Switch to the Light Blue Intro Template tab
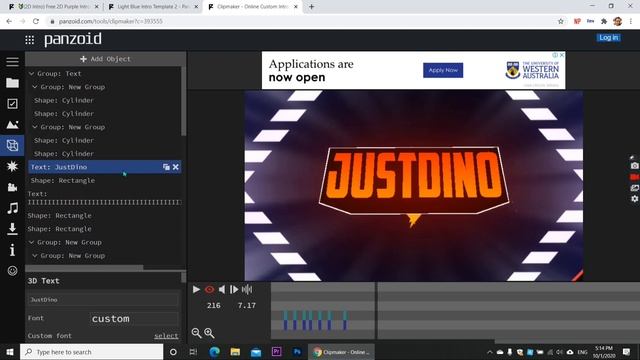This screenshot has height=360, width=640. click(x=153, y=7)
